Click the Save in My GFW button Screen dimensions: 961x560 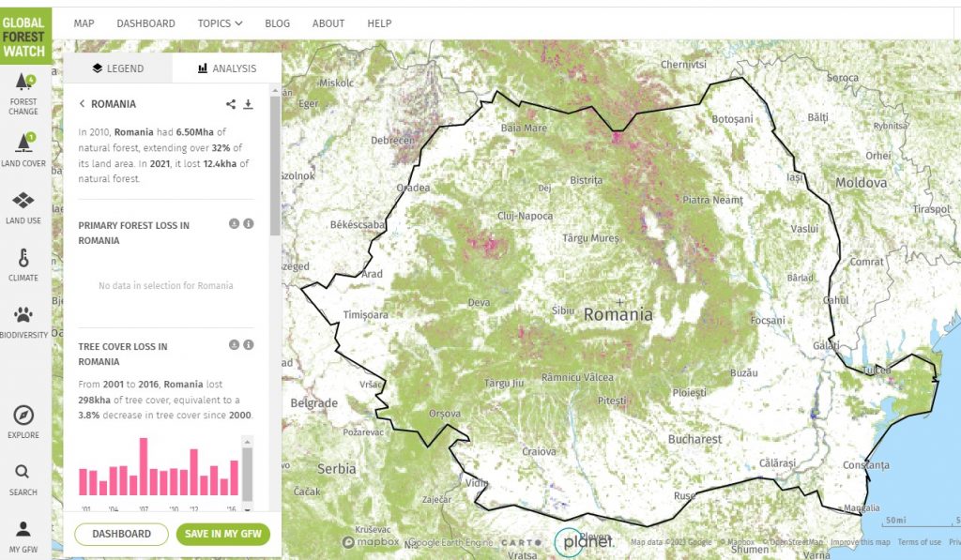(222, 534)
